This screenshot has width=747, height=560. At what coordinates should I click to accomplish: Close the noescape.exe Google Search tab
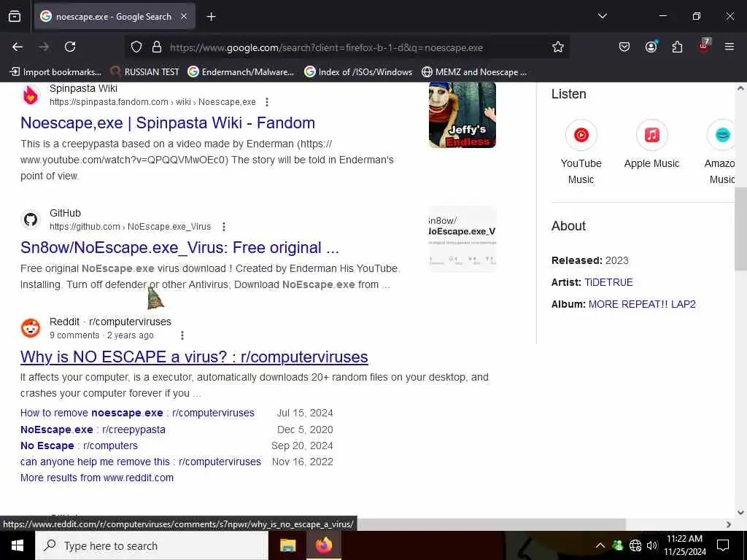point(184,16)
